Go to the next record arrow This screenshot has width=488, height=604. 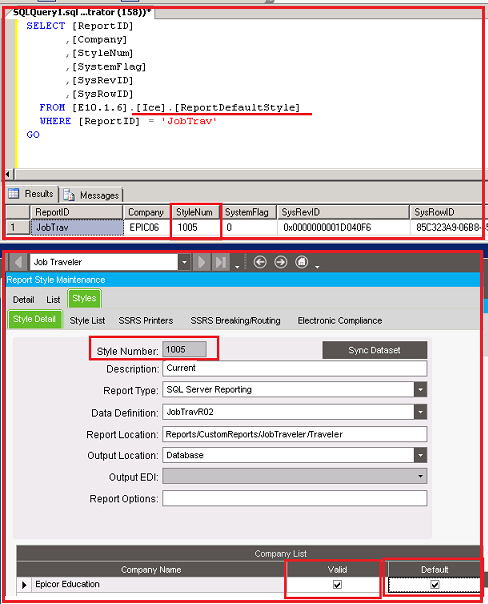click(201, 262)
